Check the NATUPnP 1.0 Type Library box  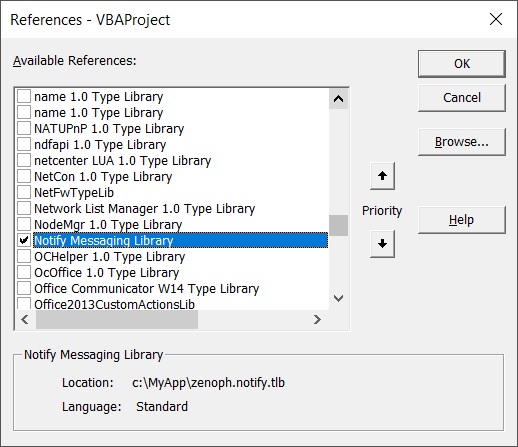point(24,128)
